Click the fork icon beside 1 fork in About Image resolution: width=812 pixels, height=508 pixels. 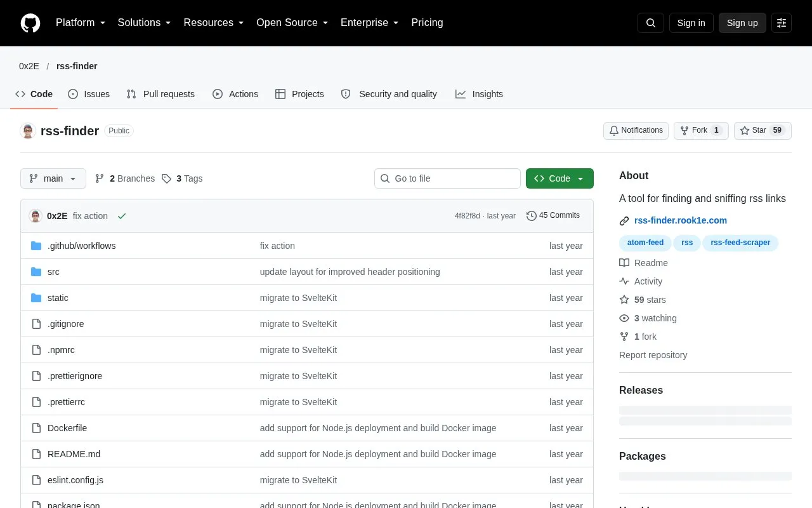[x=624, y=337]
